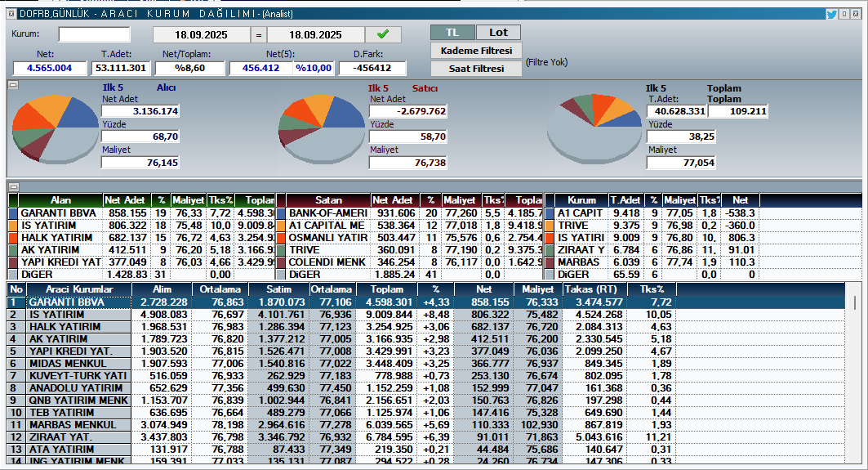868x470 pixels.
Task: Sort main table by Toplam column
Action: [x=387, y=289]
